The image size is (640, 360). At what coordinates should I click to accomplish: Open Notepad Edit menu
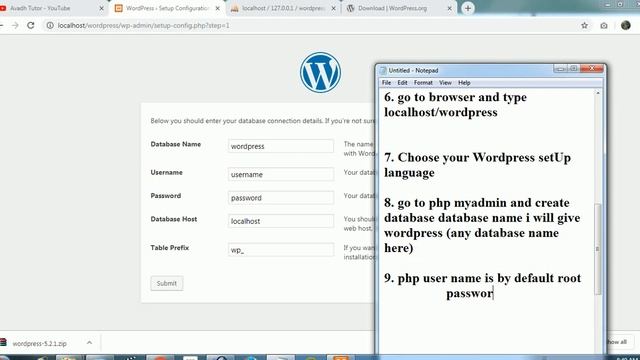pyautogui.click(x=402, y=82)
